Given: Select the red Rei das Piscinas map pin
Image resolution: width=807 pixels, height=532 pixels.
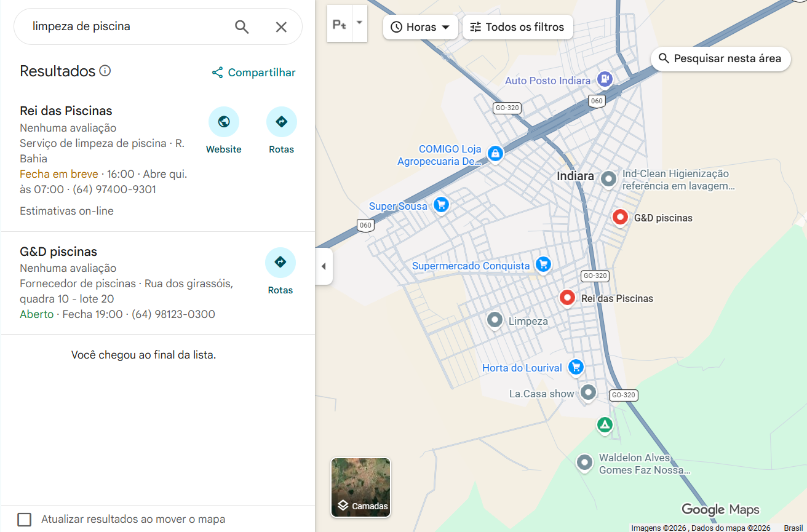Looking at the screenshot, I should click(x=567, y=298).
